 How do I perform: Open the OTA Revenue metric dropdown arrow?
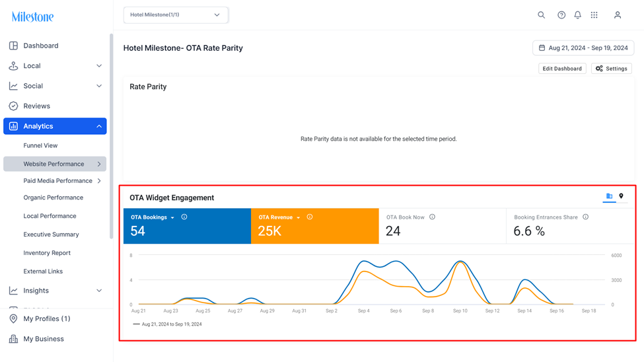pyautogui.click(x=299, y=218)
